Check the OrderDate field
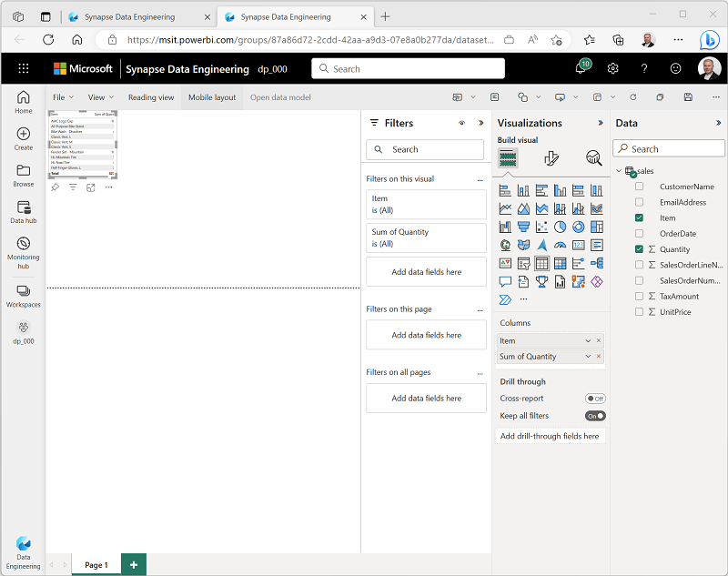The height and width of the screenshot is (576, 728). point(640,234)
